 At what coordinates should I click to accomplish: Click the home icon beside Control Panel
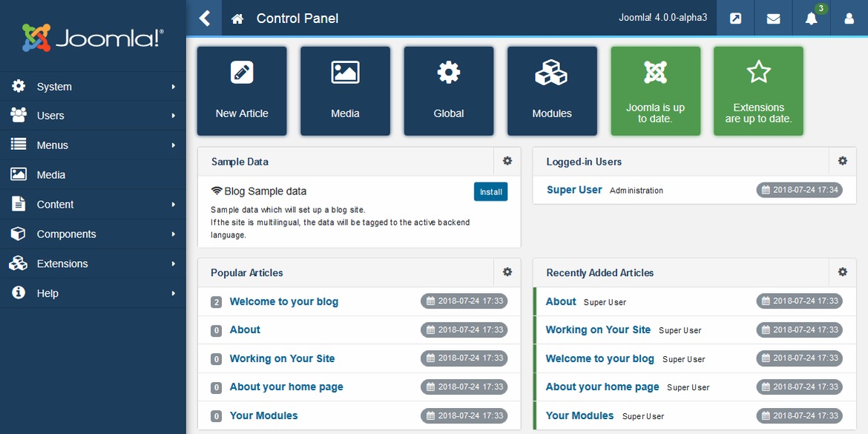coord(237,19)
